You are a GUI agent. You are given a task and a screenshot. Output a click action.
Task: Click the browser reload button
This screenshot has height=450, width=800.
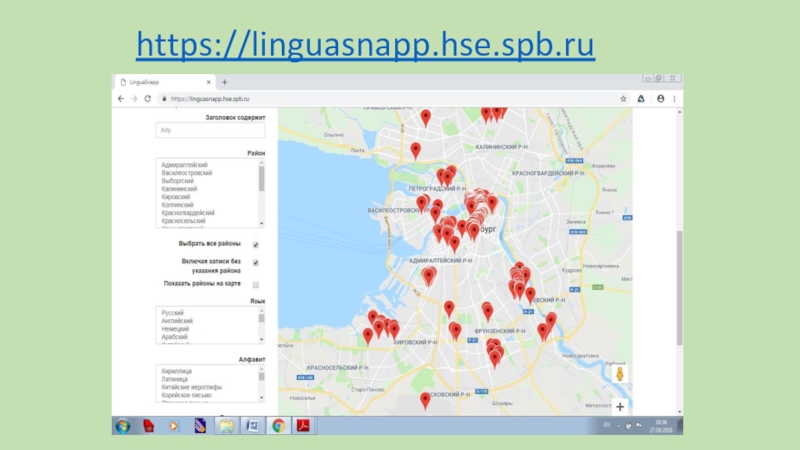coord(147,99)
